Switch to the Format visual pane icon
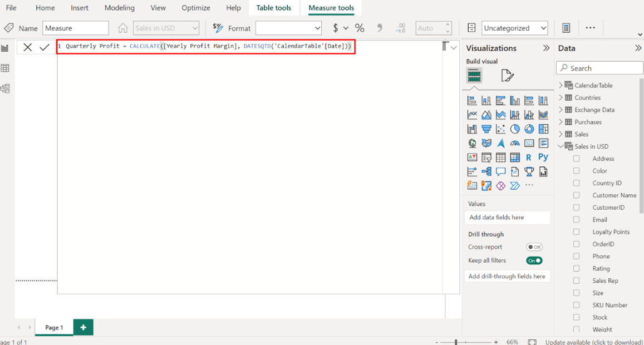The height and width of the screenshot is (345, 644). click(507, 76)
